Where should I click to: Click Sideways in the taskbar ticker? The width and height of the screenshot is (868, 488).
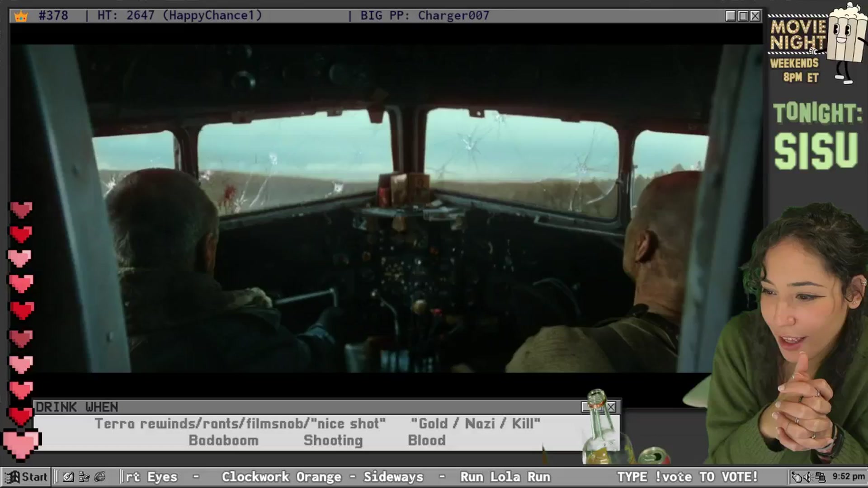coord(393,477)
